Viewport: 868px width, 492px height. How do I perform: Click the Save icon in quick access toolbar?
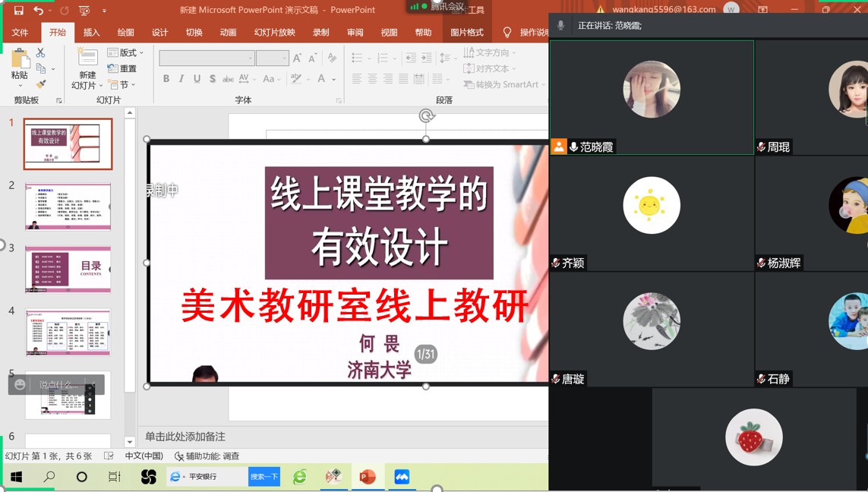tap(19, 11)
